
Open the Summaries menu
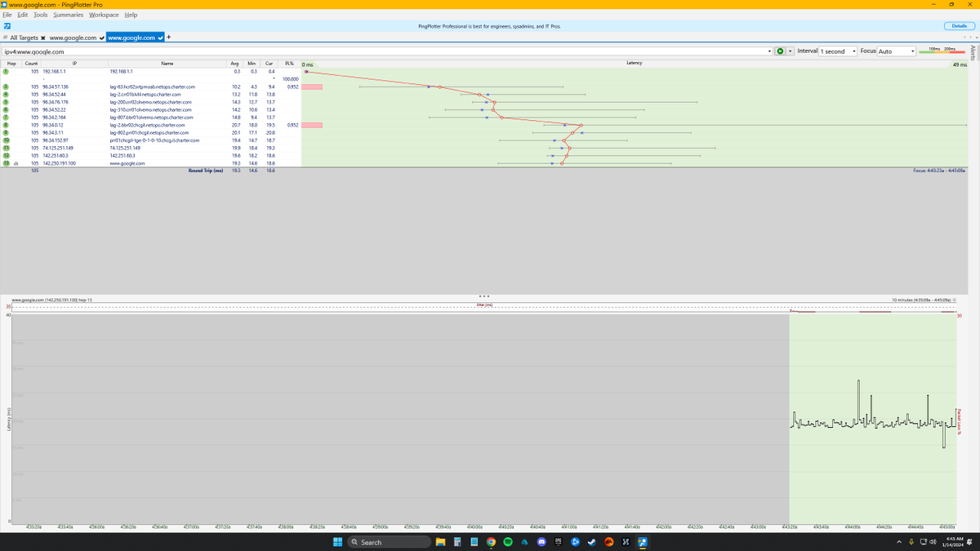pyautogui.click(x=69, y=15)
